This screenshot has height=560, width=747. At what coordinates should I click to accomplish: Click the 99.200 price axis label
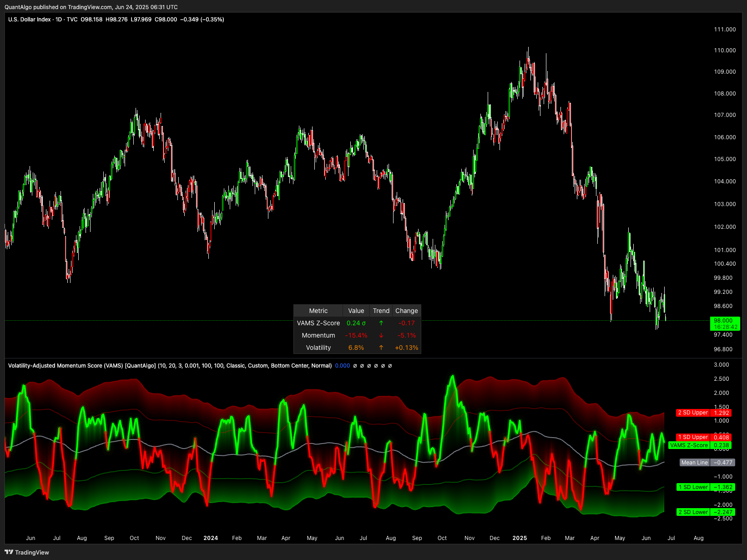pos(723,292)
